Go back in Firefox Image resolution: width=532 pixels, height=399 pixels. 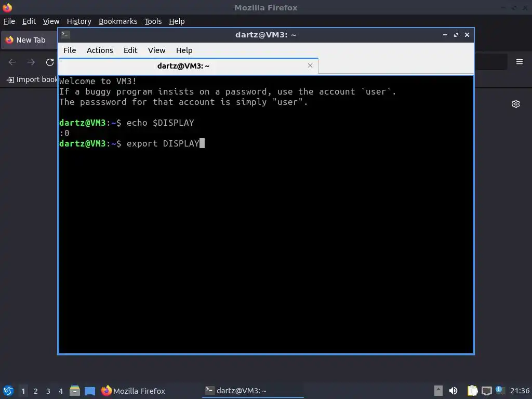pos(12,62)
